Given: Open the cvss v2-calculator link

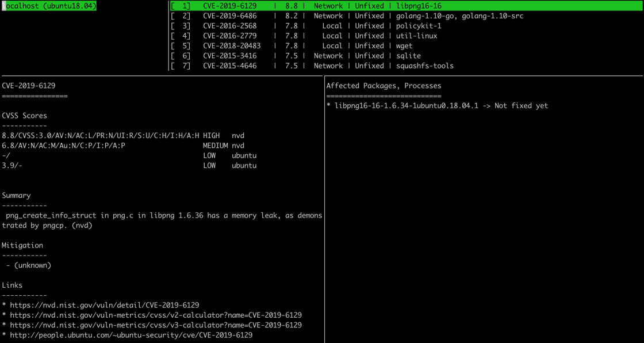Looking at the screenshot, I should 155,315.
